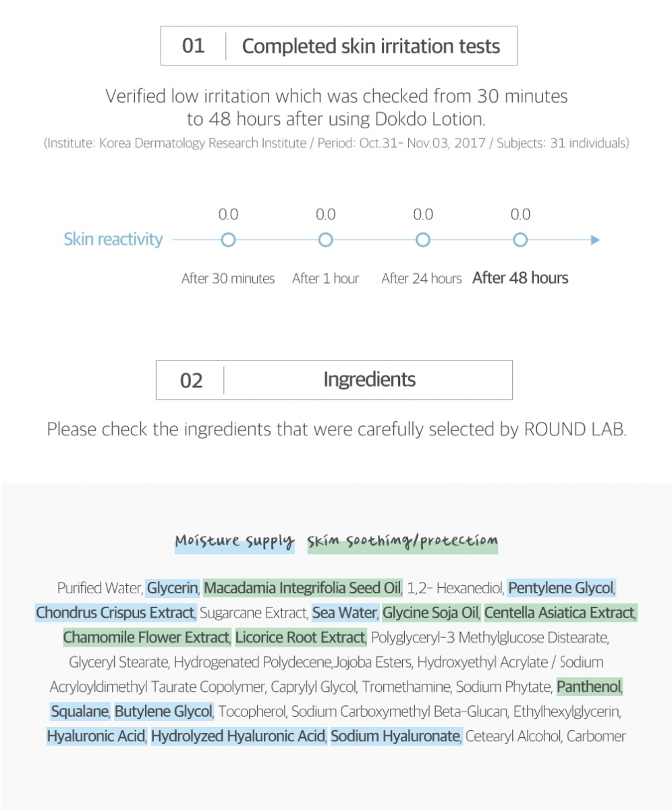Click the Skin reactivity label

(113, 240)
